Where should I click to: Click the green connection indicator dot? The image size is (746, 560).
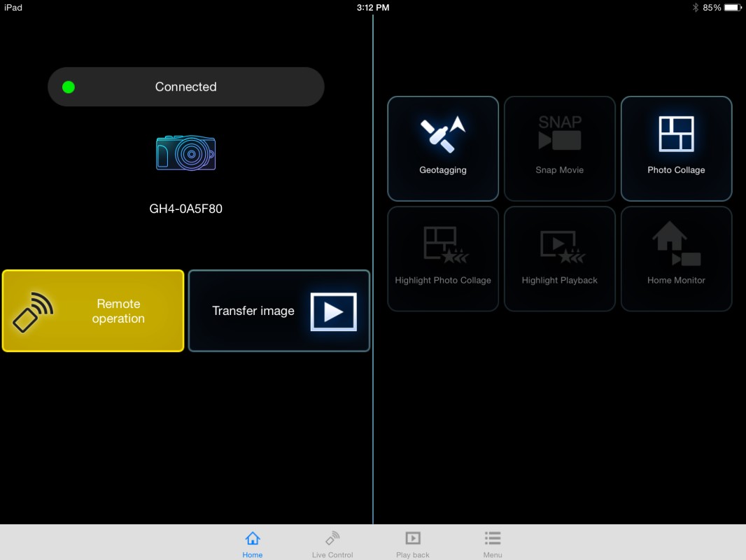tap(69, 87)
